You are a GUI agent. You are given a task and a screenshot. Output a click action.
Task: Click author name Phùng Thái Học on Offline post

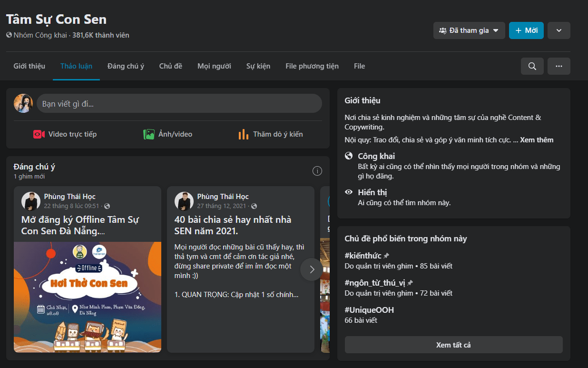tap(70, 197)
